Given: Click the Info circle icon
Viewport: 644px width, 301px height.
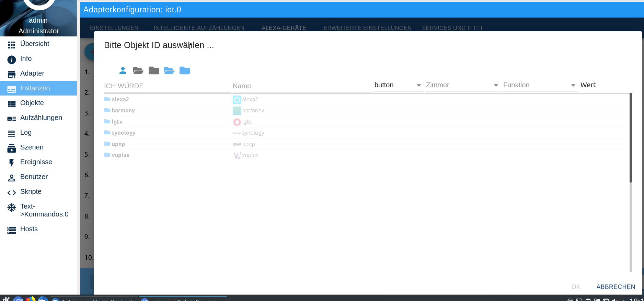Looking at the screenshot, I should click(x=12, y=60).
